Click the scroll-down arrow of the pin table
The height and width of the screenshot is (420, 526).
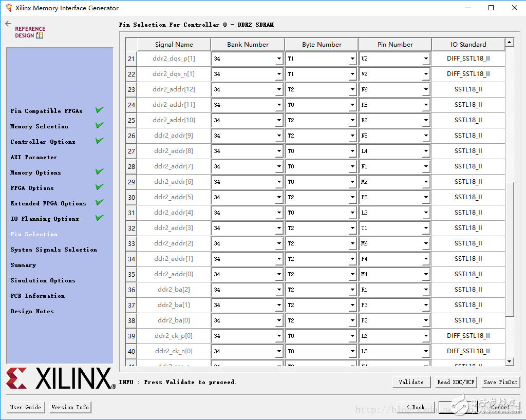(x=509, y=361)
